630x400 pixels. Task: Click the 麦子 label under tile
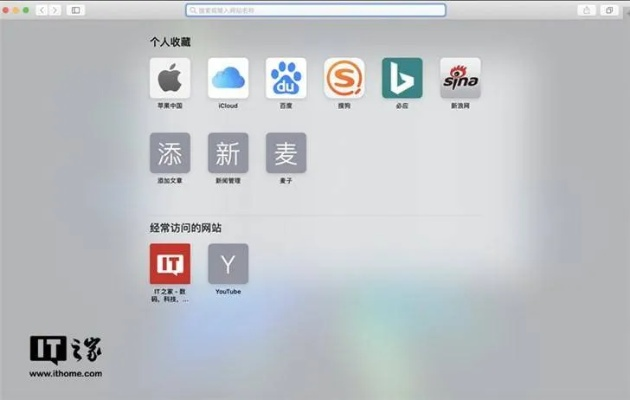[x=286, y=181]
